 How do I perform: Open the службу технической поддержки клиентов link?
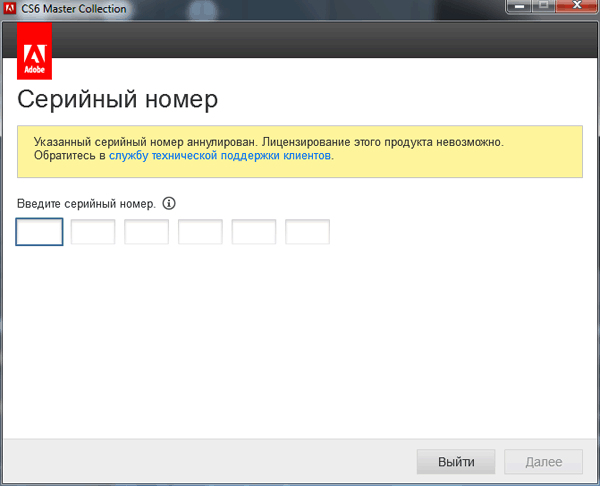click(220, 156)
